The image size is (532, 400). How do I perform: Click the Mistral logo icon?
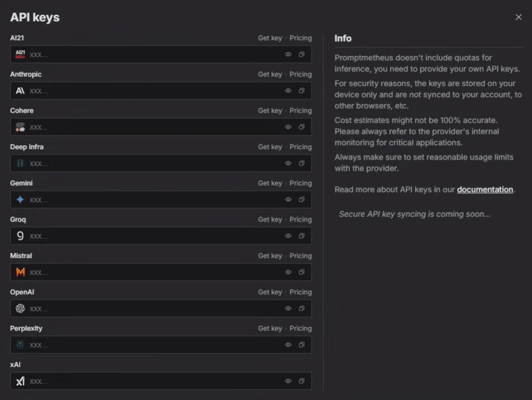point(20,272)
